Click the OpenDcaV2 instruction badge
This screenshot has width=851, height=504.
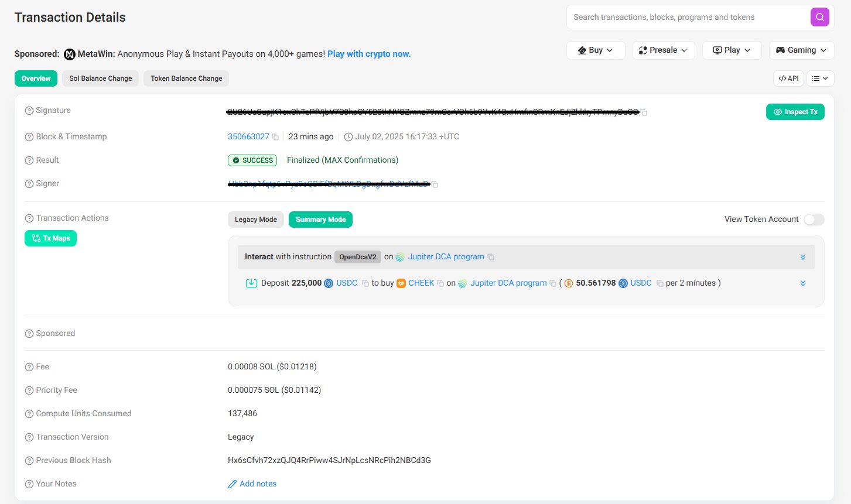click(x=358, y=257)
